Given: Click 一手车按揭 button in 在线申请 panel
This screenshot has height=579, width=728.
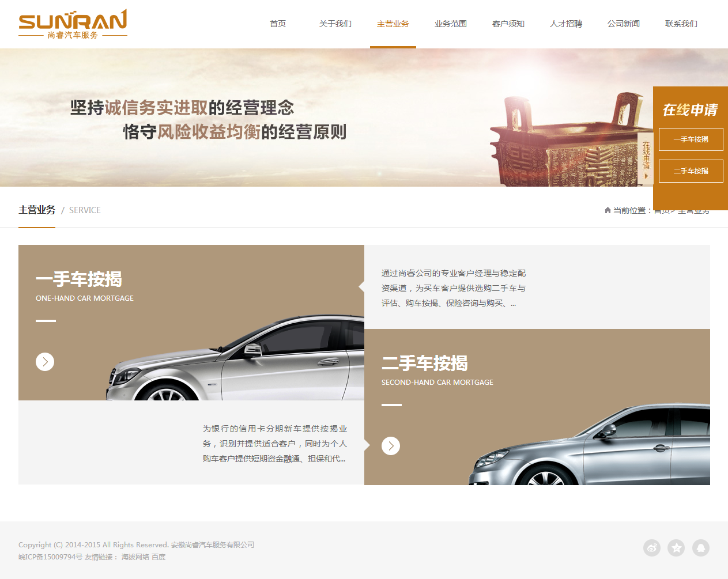Looking at the screenshot, I should coord(691,139).
